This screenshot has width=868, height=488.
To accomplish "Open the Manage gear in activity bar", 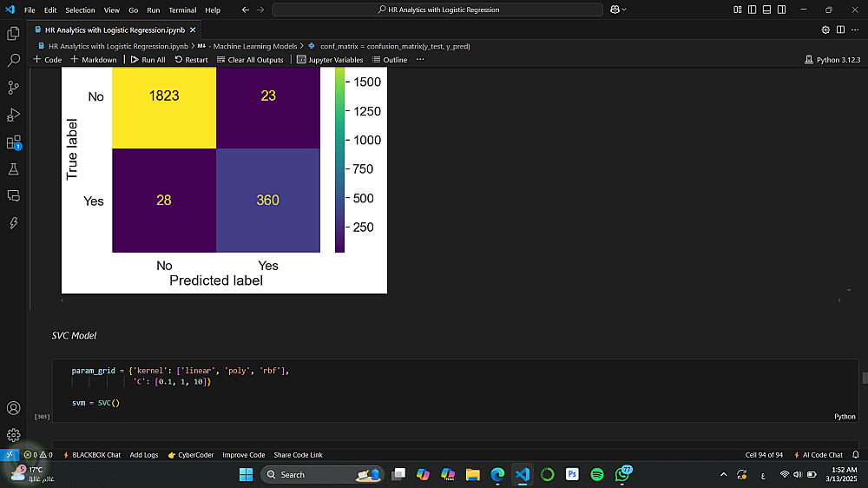I will pyautogui.click(x=13, y=435).
